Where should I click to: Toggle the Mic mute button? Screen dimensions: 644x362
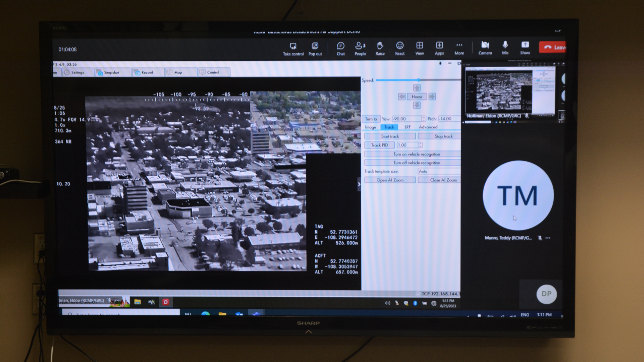(x=505, y=45)
